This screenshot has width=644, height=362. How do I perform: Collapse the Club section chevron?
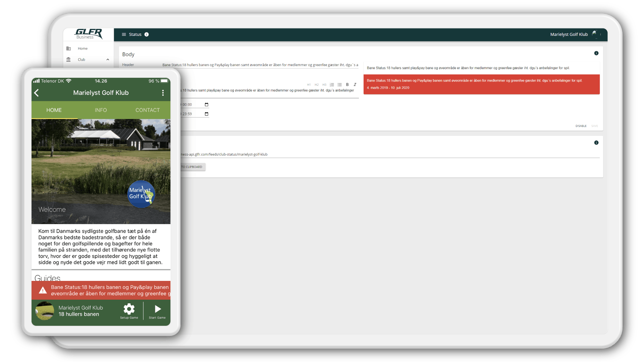tap(108, 60)
